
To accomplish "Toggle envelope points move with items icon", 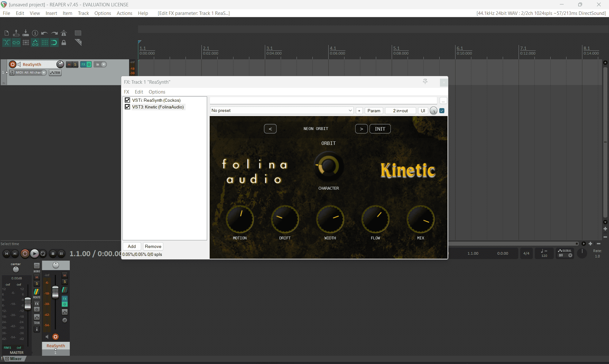I will [35, 42].
